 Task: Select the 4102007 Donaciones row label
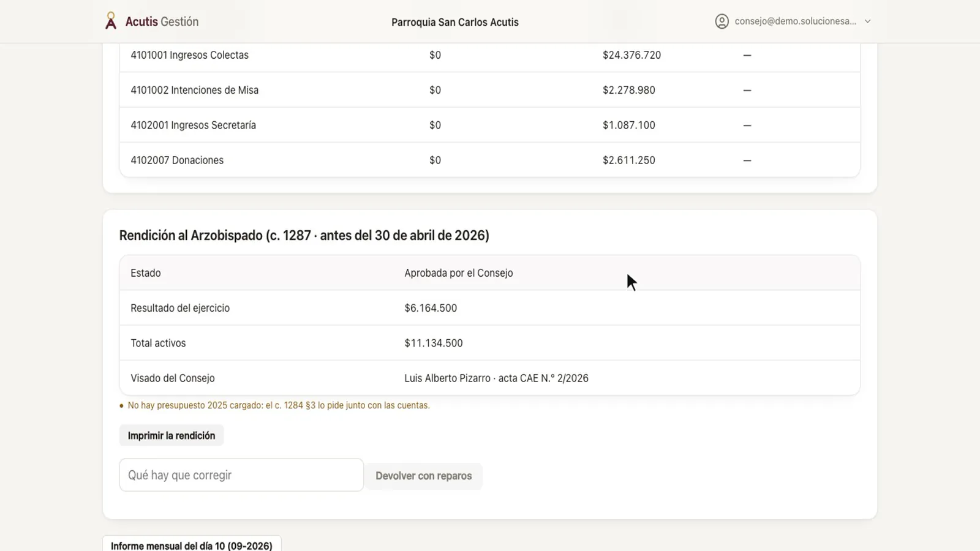177,160
